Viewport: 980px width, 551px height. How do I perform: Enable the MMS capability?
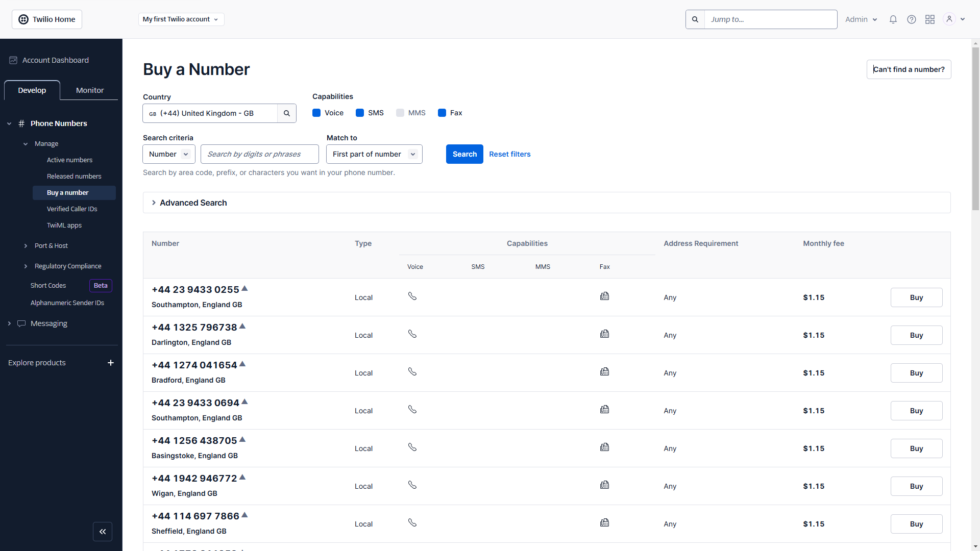[400, 113]
